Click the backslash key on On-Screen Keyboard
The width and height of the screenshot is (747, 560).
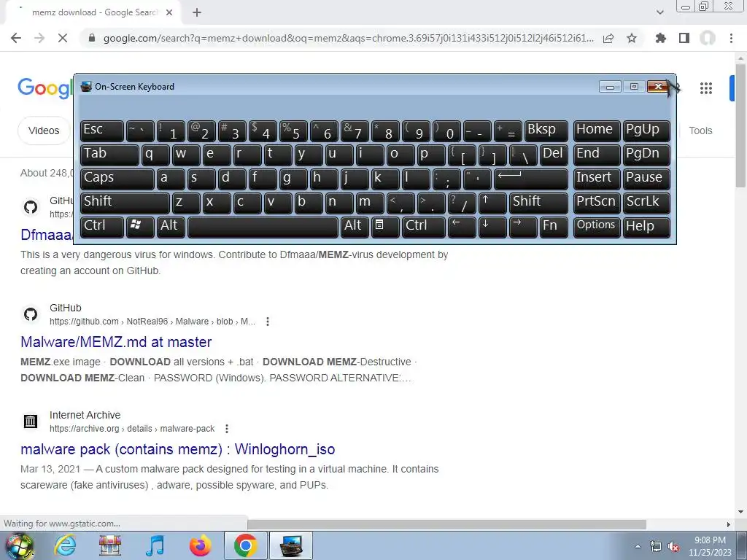522,155
